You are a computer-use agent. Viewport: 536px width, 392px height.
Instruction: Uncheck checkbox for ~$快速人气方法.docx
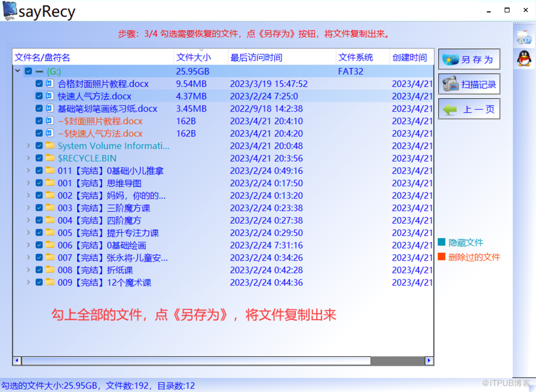coord(39,133)
